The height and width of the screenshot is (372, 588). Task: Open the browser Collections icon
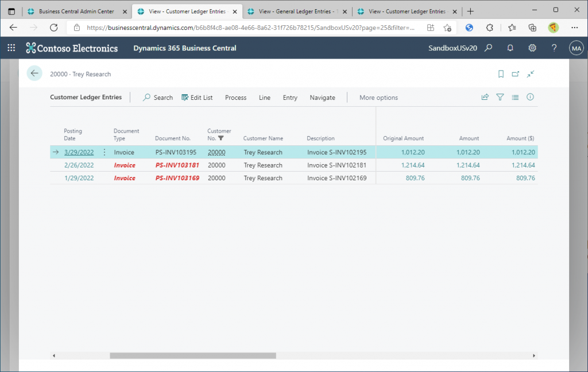coord(532,28)
